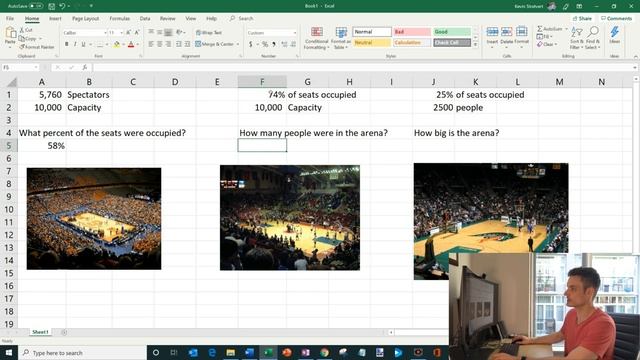Screen dimensions: 640x360
Task: Apply comma style number format
Action: pos(274,44)
